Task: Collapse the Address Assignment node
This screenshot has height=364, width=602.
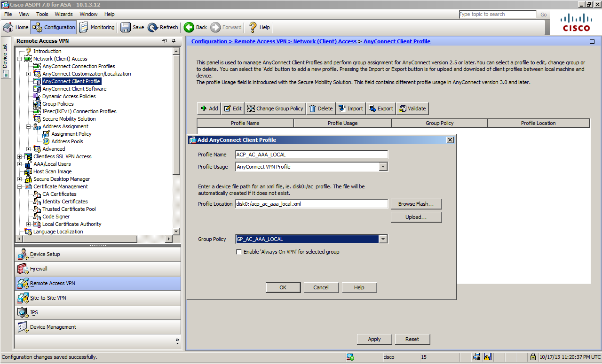Action: (x=28, y=126)
